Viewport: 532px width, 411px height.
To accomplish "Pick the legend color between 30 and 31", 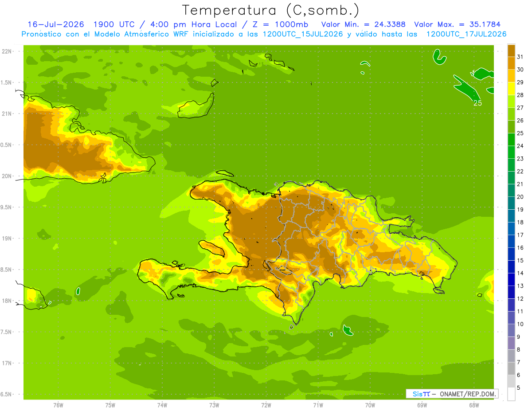I will (x=511, y=63).
